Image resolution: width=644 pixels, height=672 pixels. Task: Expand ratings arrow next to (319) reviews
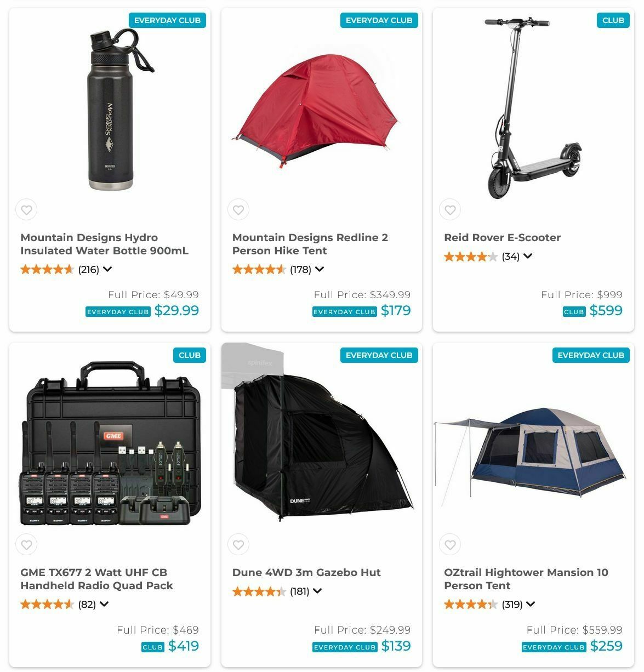(x=531, y=604)
